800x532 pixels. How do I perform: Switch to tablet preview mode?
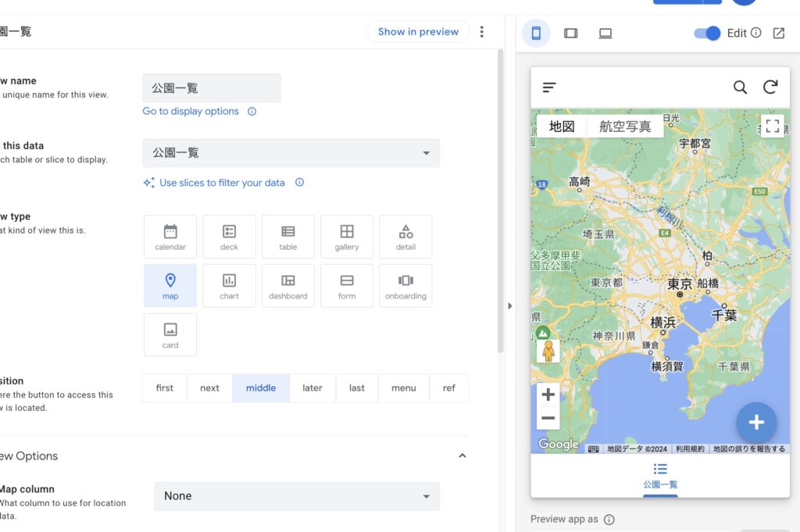[570, 33]
